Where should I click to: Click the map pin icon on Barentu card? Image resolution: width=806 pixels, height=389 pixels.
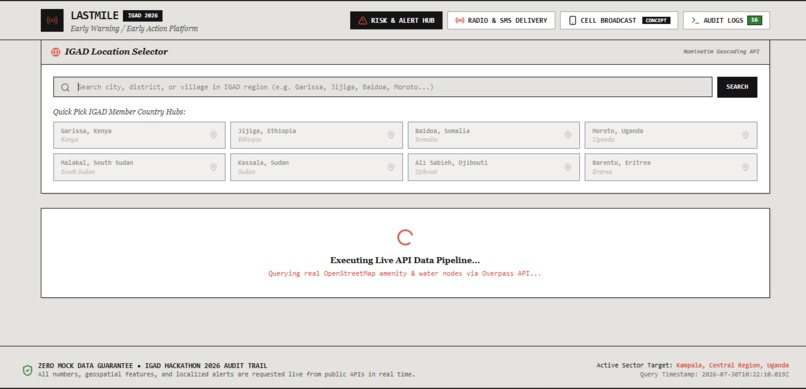[745, 167]
